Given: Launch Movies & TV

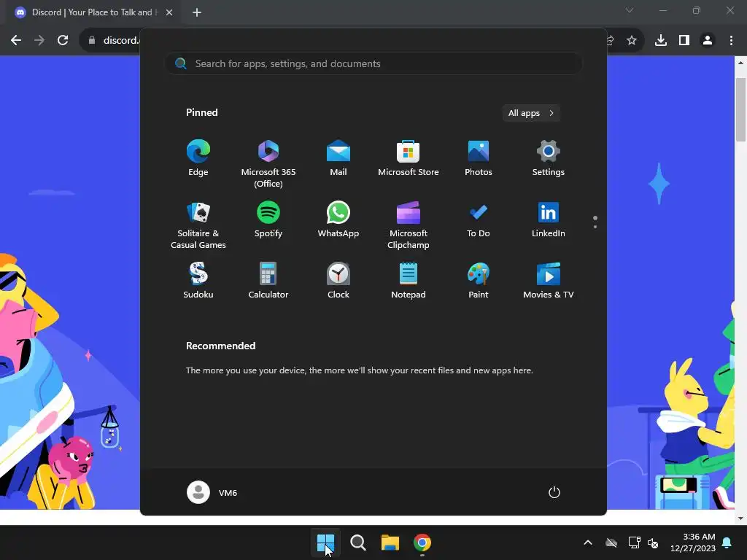Looking at the screenshot, I should [549, 281].
